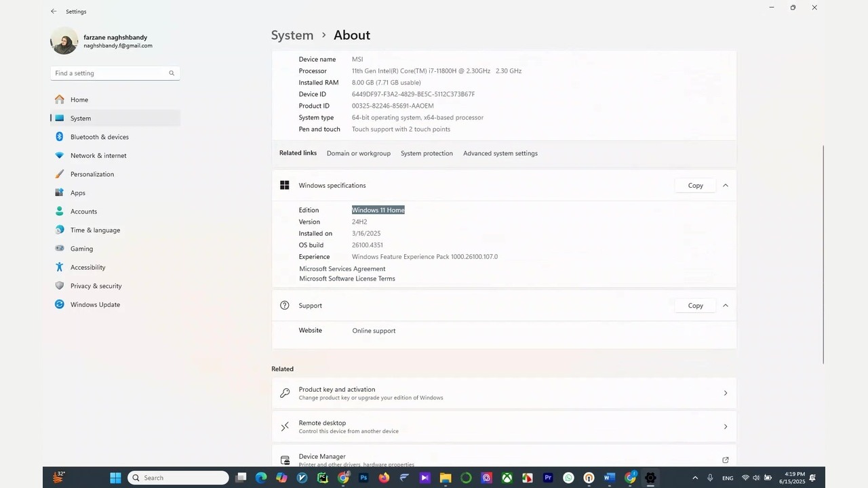868x488 pixels.
Task: Open Privacy & security in the sidebar
Action: (x=115, y=286)
